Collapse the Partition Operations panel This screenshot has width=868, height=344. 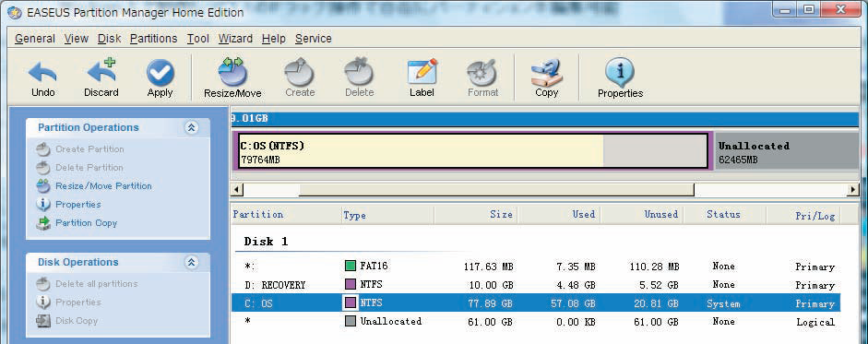click(192, 128)
